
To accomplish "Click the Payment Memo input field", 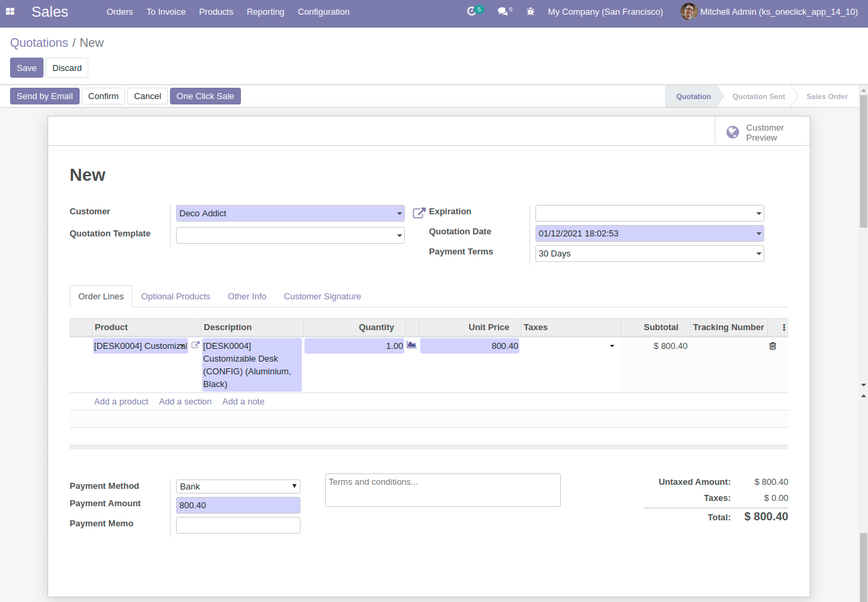I will click(238, 526).
